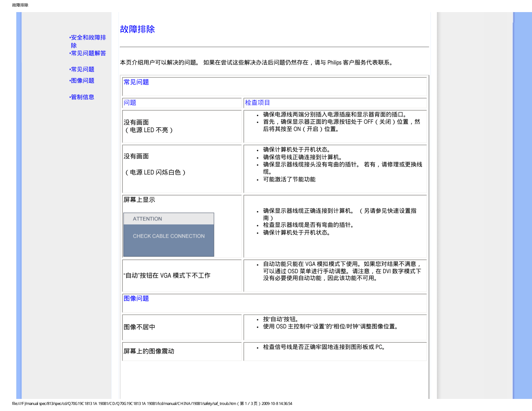Jump to 常见问题 from the sidebar
Screen dimensions: 532x411
click(82, 69)
